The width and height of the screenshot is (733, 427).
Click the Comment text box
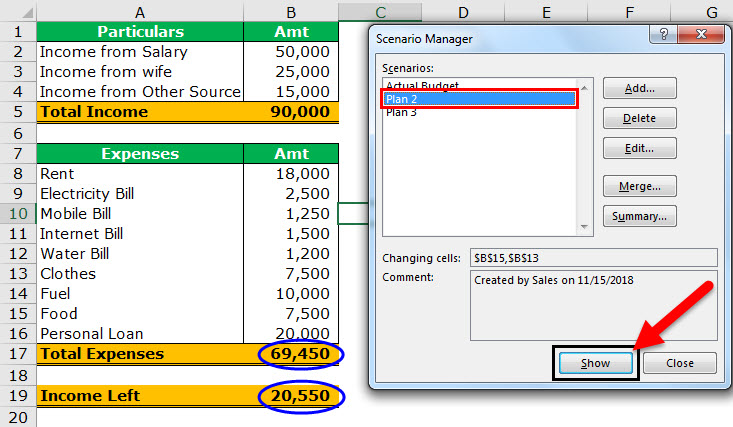(594, 305)
